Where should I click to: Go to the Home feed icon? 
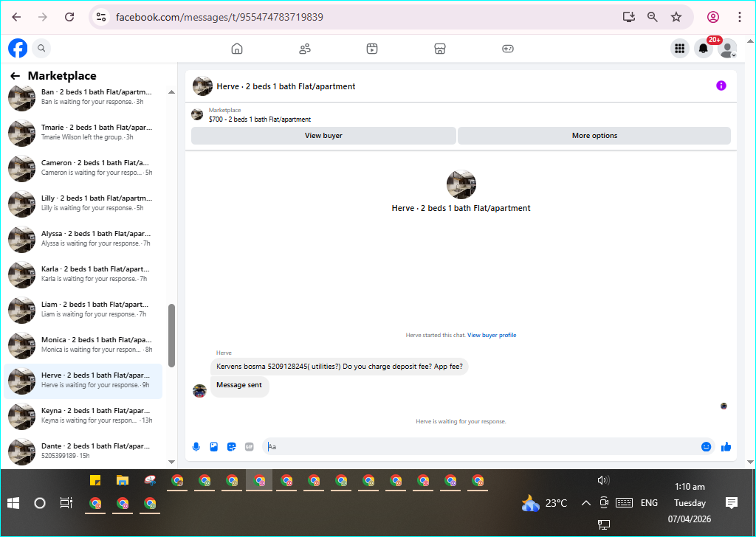coord(237,49)
